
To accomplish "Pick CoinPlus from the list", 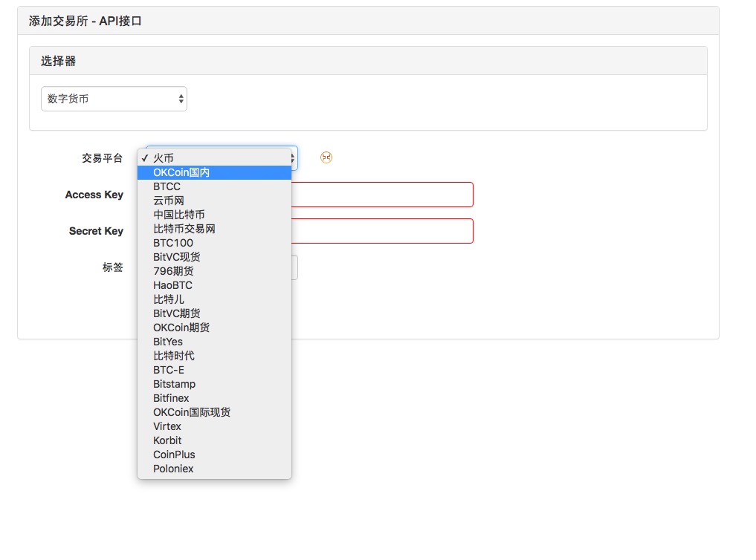I will [x=215, y=455].
